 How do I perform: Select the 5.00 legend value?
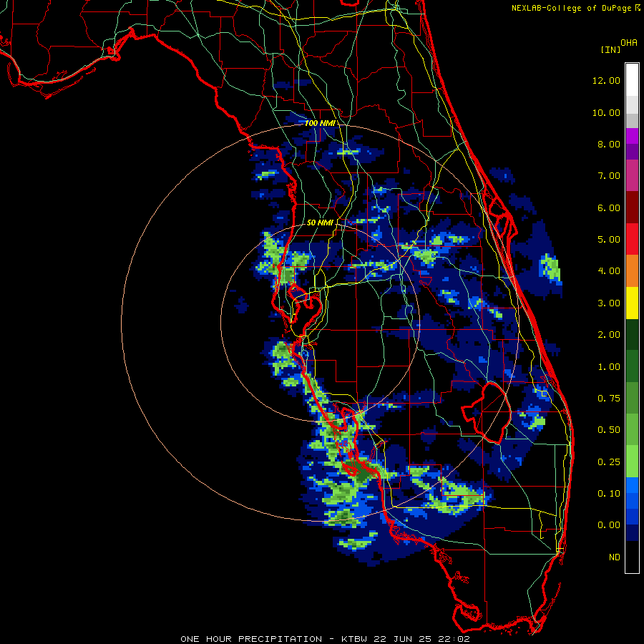coord(609,240)
